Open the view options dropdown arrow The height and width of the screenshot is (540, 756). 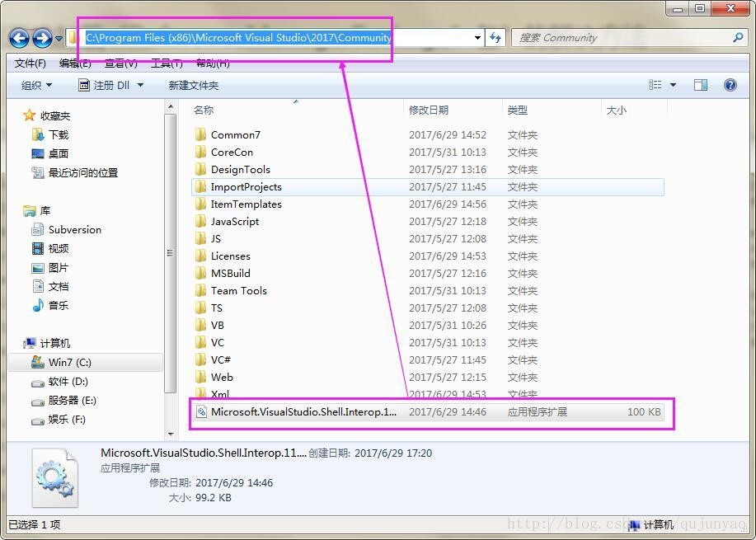click(673, 86)
